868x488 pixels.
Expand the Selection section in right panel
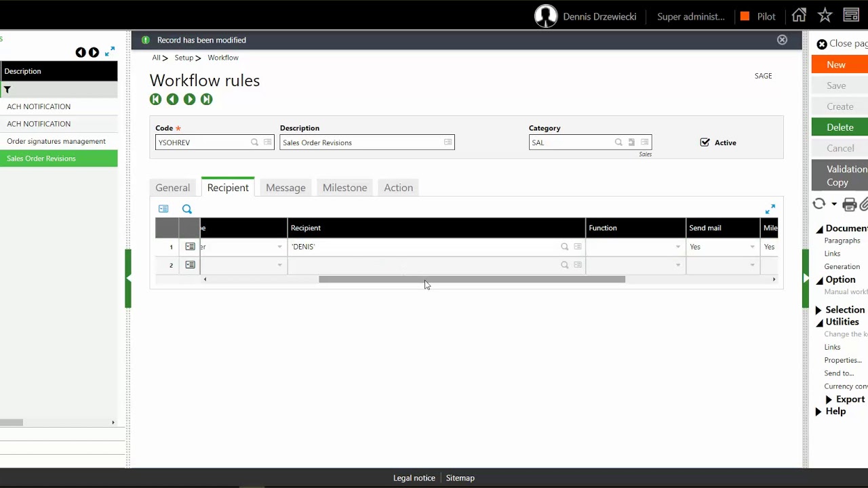tap(818, 310)
